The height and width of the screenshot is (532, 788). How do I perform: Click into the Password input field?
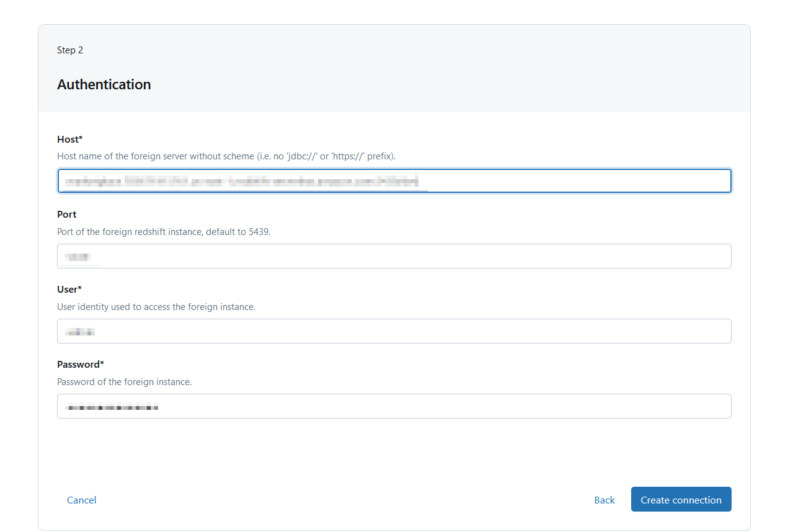(x=394, y=406)
